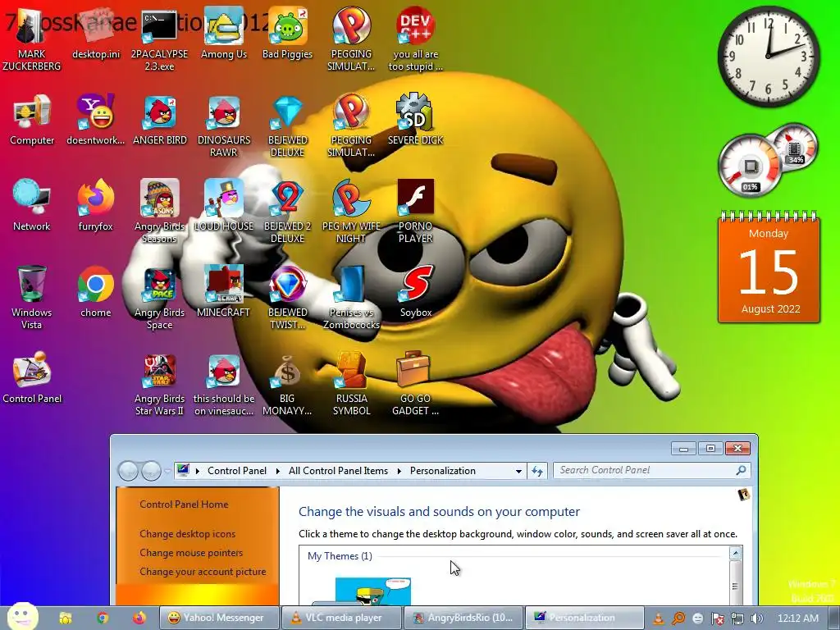Click the analog clock gadget
This screenshot has width=840, height=630.
768,57
